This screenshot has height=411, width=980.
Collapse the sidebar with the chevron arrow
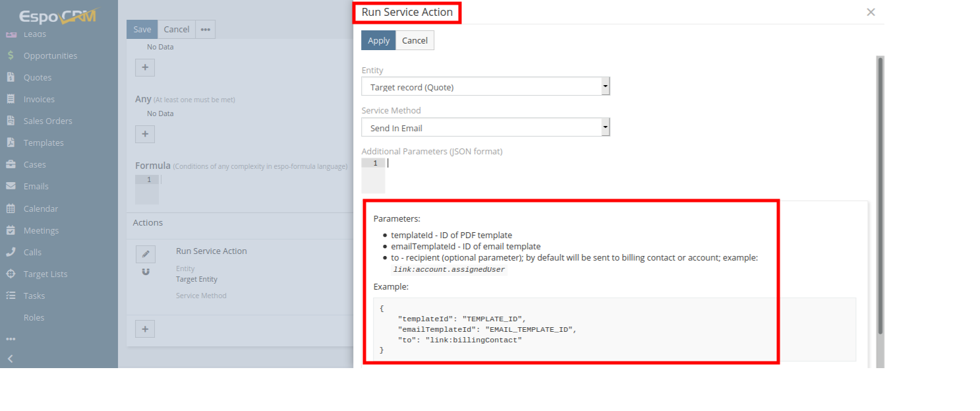10,359
